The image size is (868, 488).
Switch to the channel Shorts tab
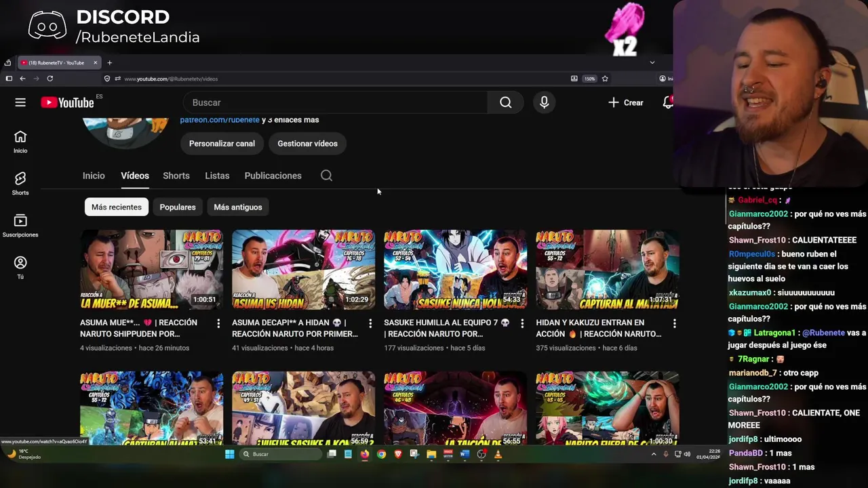click(176, 176)
